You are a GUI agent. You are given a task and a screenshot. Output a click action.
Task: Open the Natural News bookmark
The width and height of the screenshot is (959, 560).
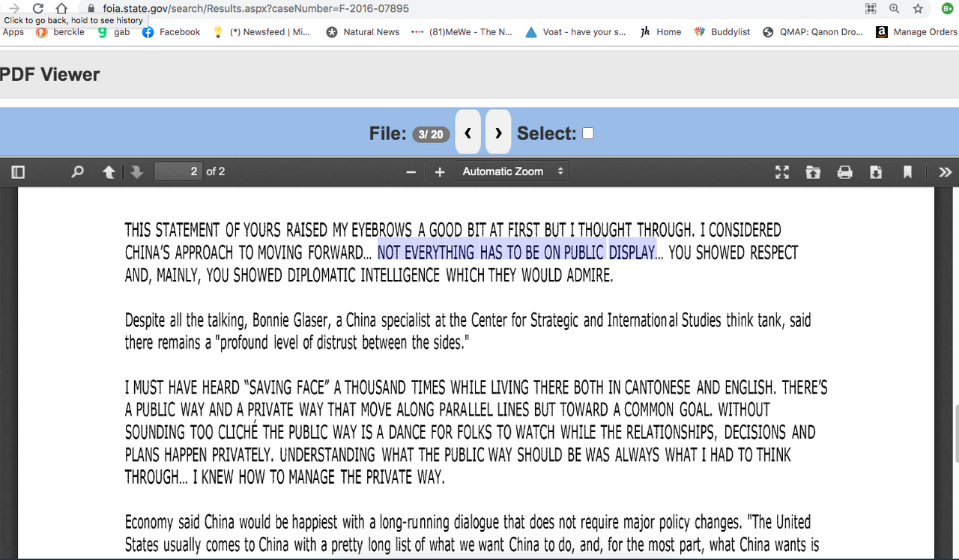[363, 32]
